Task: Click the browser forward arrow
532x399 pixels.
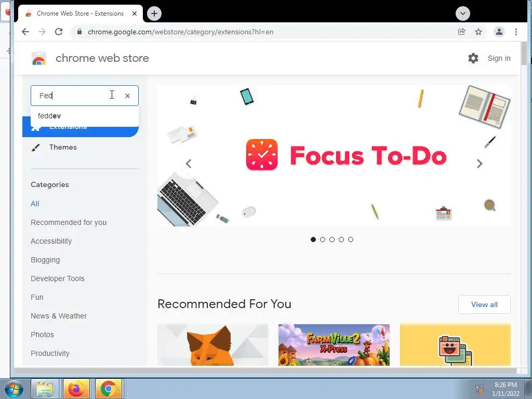Action: pos(42,32)
